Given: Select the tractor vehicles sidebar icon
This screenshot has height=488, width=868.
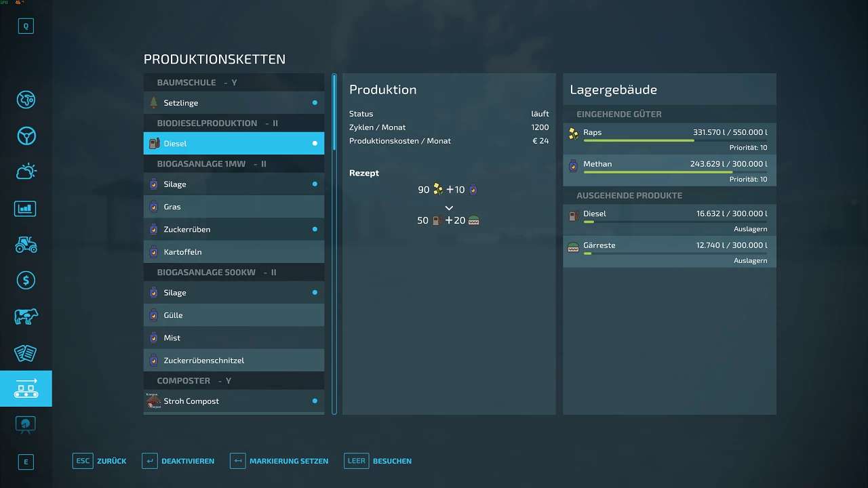Looking at the screenshot, I should point(26,244).
